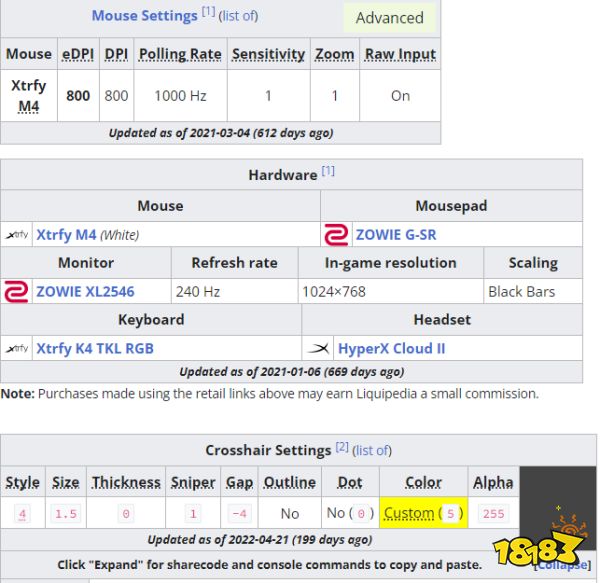This screenshot has width=600, height=583.
Task: Click the Xtrfy logo beside Xtrfy K4 TKL RGB
Action: (x=16, y=348)
